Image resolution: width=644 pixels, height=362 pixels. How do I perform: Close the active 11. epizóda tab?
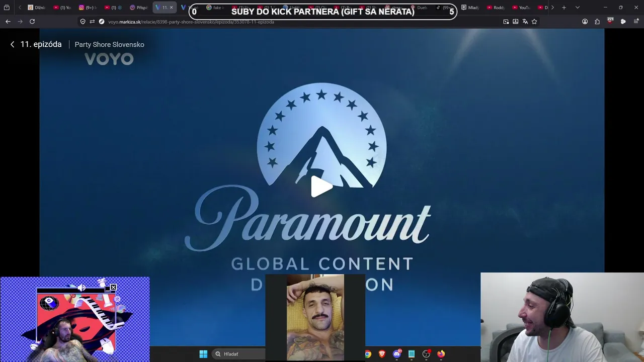click(x=171, y=8)
